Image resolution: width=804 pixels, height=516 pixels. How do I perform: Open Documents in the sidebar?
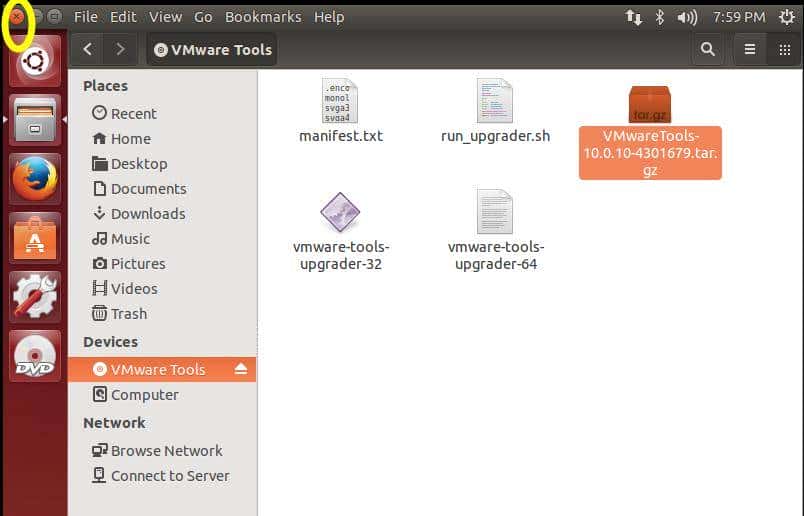click(x=162, y=189)
